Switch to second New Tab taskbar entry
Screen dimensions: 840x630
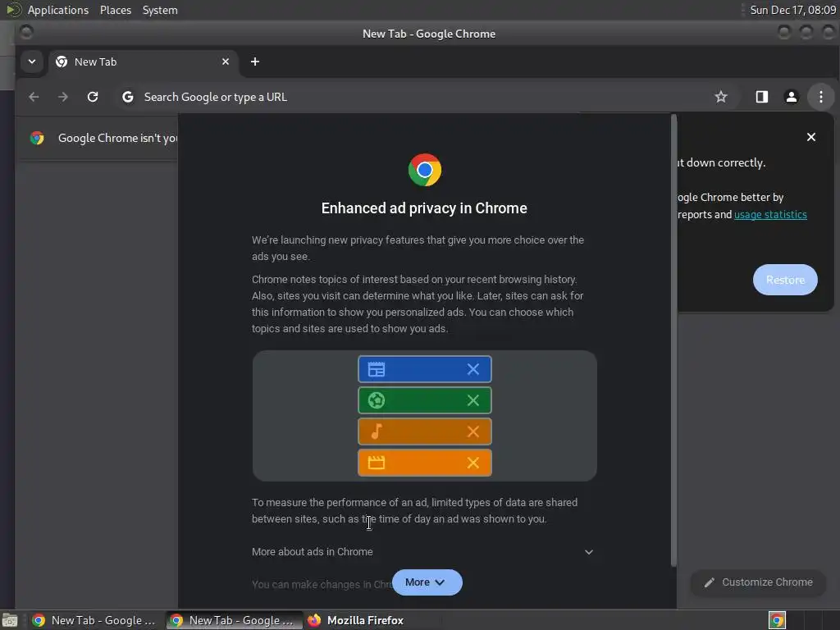[x=234, y=620]
